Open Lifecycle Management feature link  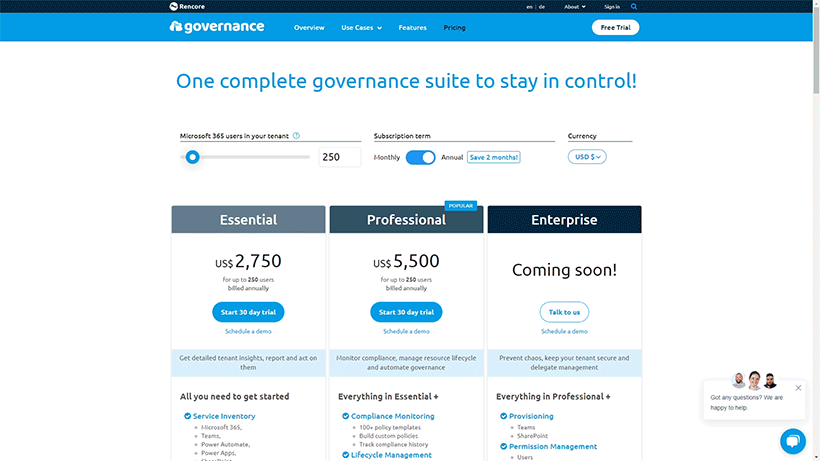(x=391, y=455)
